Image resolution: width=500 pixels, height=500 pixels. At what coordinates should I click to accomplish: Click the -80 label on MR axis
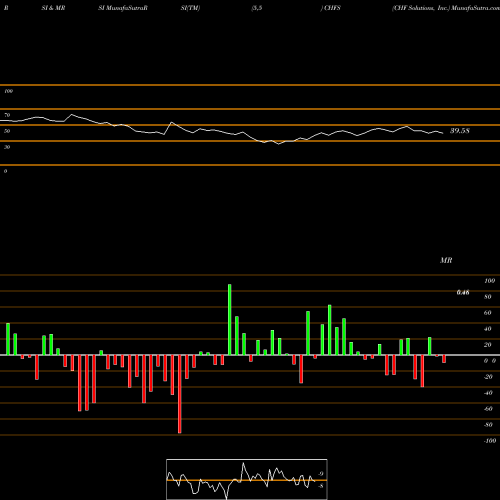[488, 425]
